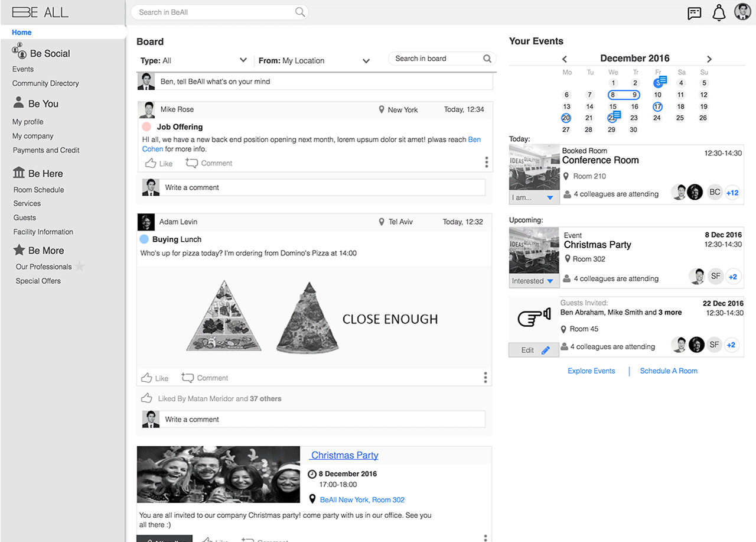Click the BC attendee avatar
The image size is (756, 542).
point(715,192)
